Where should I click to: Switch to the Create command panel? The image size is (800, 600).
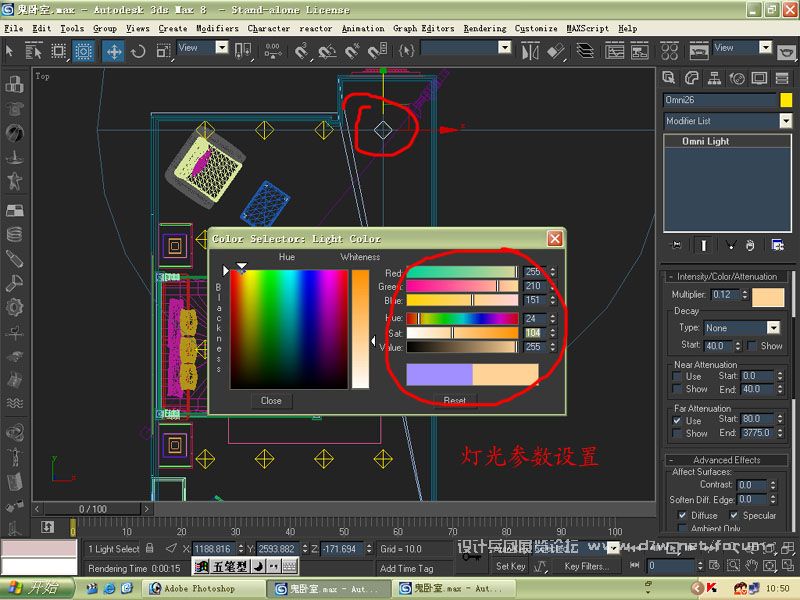668,78
